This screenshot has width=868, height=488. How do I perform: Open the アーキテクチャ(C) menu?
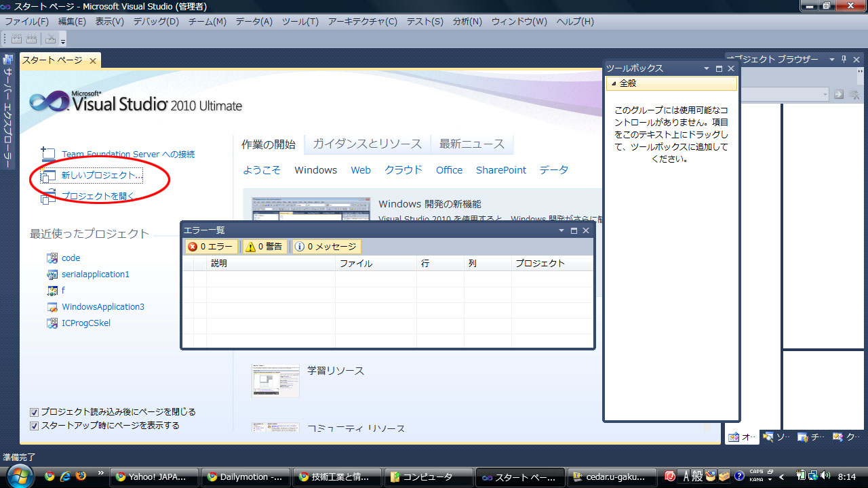coord(363,22)
